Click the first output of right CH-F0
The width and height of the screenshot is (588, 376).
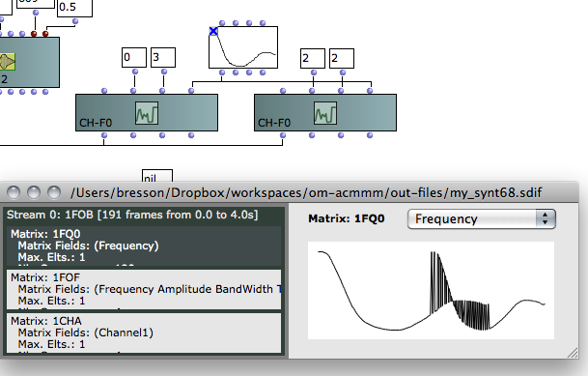click(x=283, y=135)
